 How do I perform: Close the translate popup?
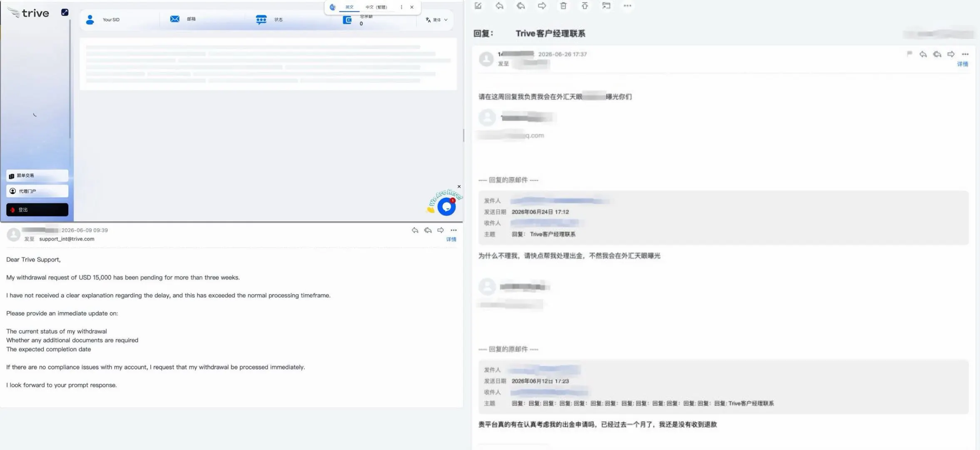coord(412,7)
